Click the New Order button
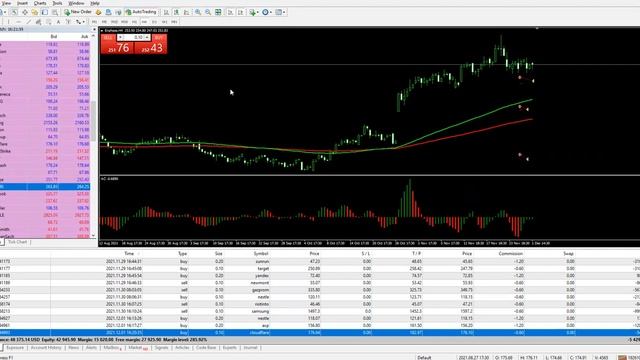The height and width of the screenshot is (360, 640). (x=78, y=12)
